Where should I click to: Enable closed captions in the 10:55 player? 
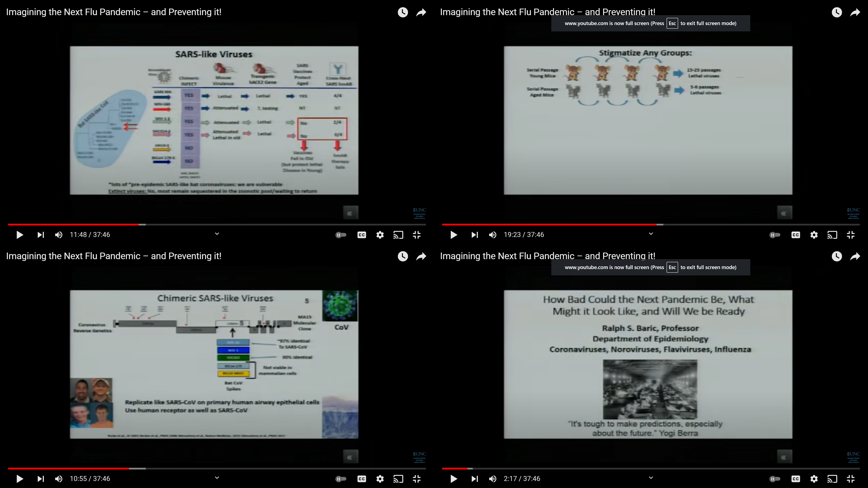click(362, 479)
